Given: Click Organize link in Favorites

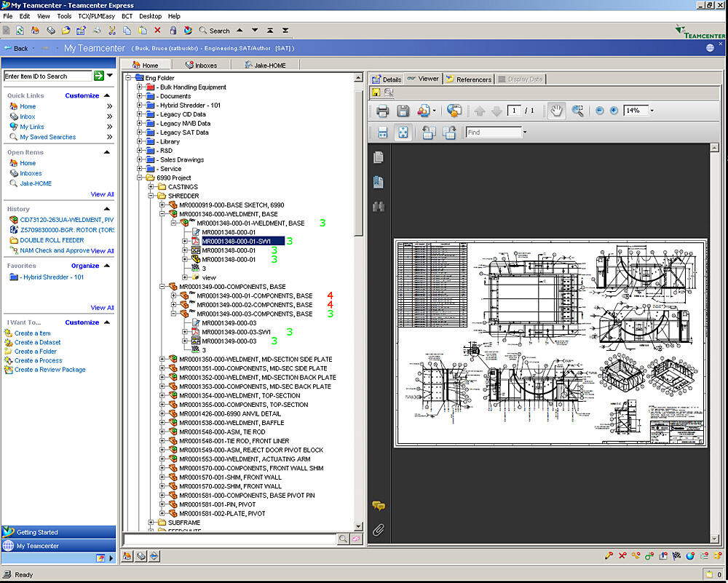Looking at the screenshot, I should click(85, 266).
